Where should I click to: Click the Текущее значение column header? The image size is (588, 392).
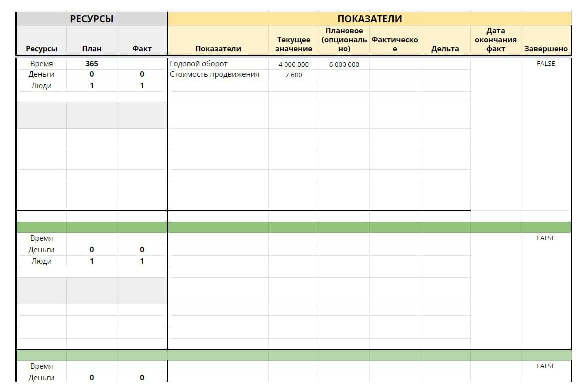(293, 44)
